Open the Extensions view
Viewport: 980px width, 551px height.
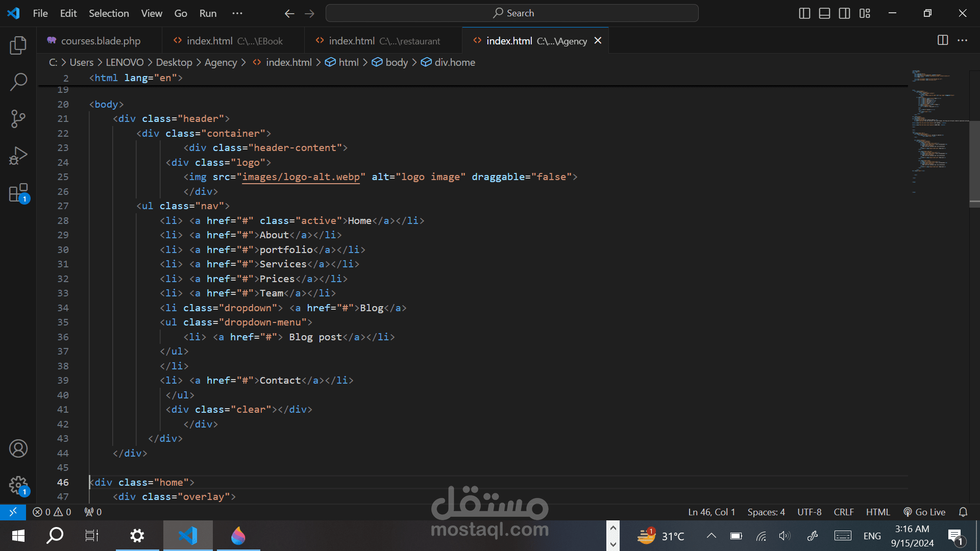(x=18, y=193)
